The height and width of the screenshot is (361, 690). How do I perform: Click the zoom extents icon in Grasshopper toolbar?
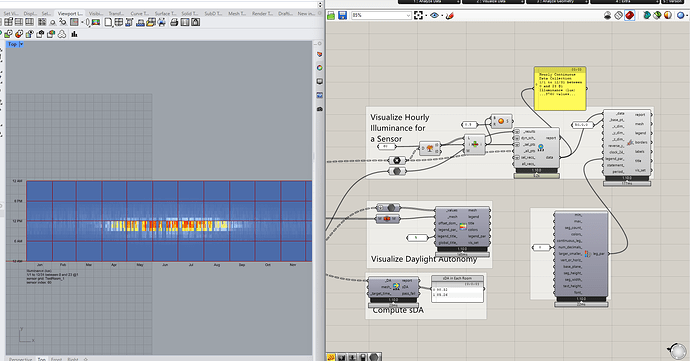[418, 15]
